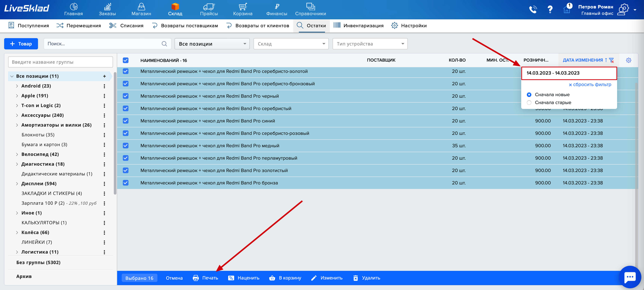Viewport: 644px width, 290px height.
Task: Click the + Товар button
Action: [x=21, y=44]
